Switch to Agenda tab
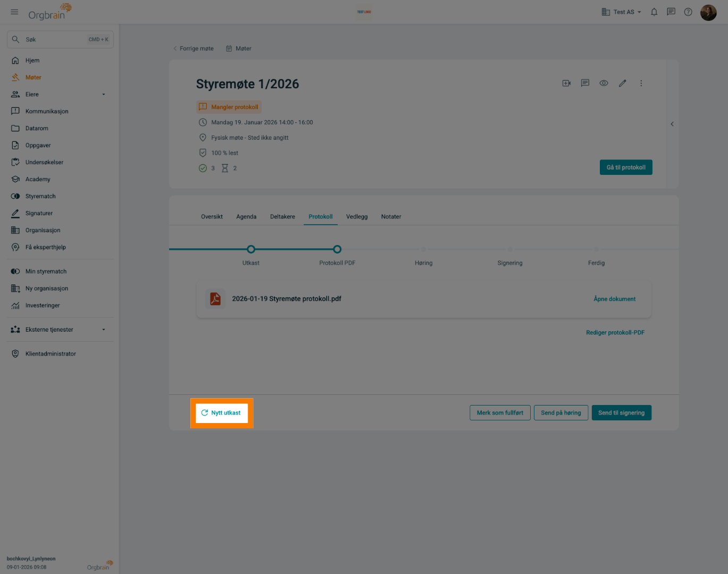Viewport: 728px width, 574px height. [246, 217]
